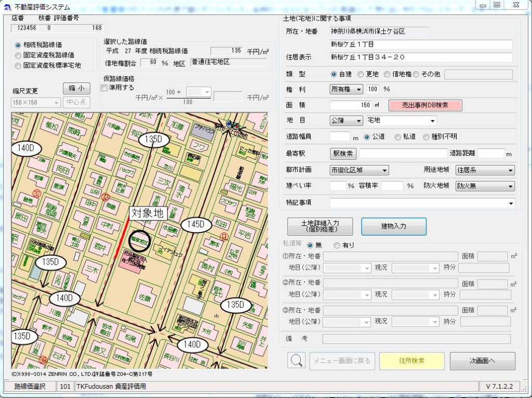Click the app icon in title bar
The image size is (532, 398).
click(7, 7)
